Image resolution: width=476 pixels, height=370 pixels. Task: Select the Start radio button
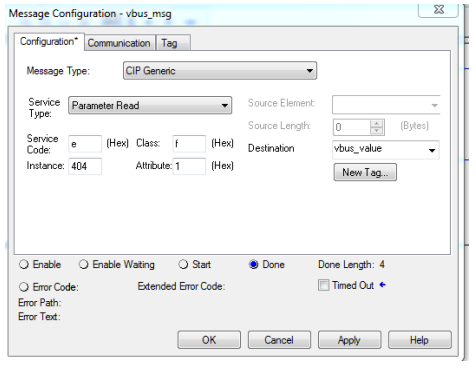pos(183,265)
